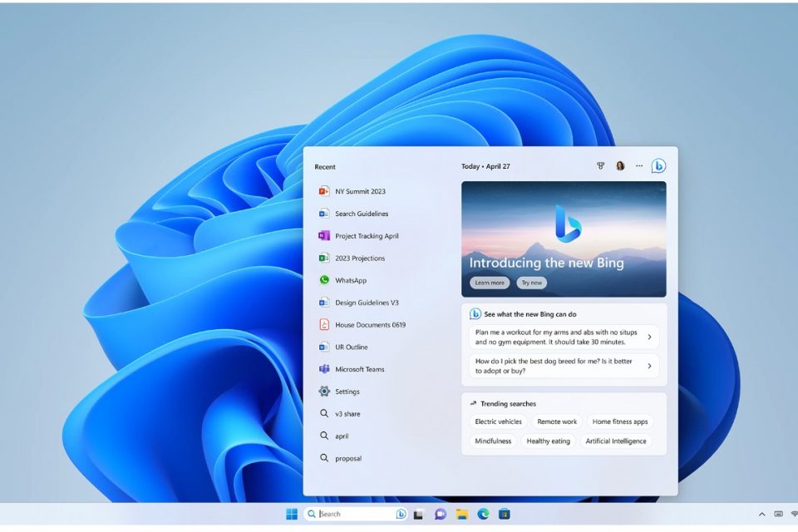
Task: Click the 'How do I pick the best dog breed' text
Action: click(554, 366)
